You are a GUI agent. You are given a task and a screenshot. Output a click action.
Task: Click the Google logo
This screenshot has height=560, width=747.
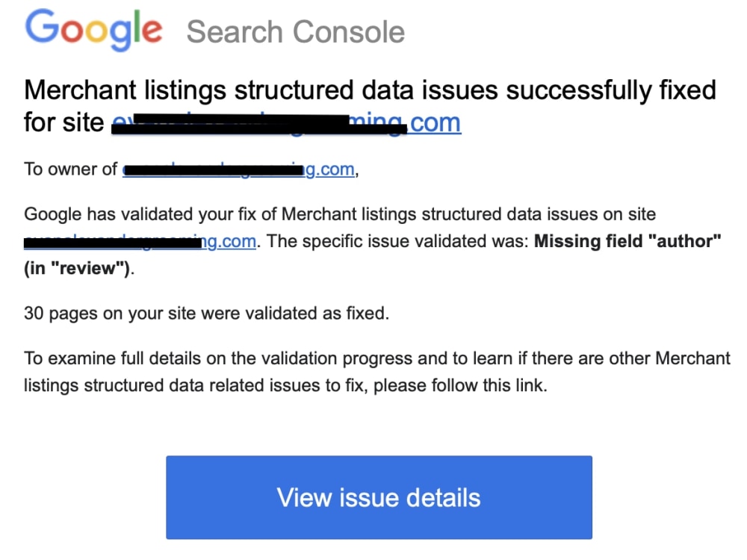tap(94, 30)
